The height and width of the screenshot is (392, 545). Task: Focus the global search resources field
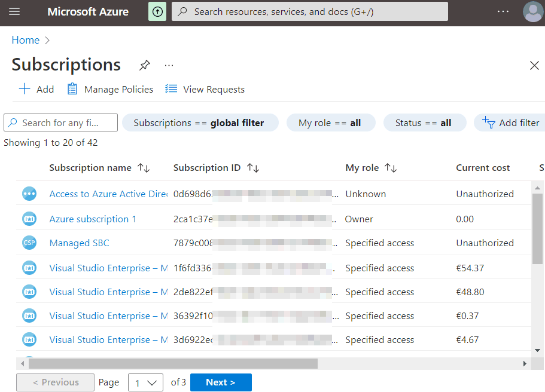pos(310,11)
